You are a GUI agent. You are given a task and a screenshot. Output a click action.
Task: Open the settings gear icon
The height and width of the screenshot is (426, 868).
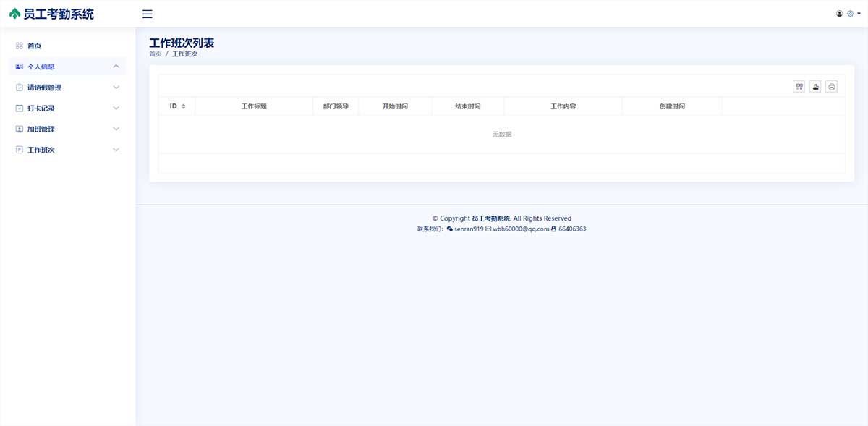click(x=850, y=14)
